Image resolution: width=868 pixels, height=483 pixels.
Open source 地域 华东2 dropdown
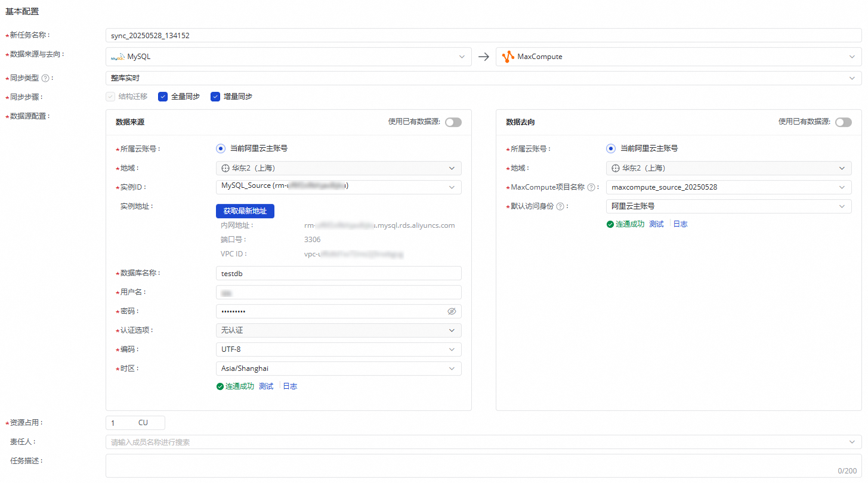[x=338, y=168]
